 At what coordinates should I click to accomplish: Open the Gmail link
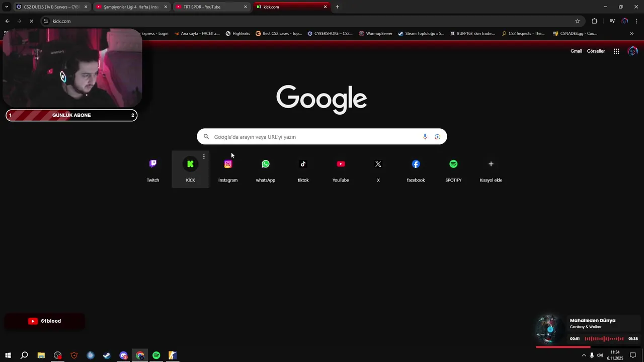point(576,51)
